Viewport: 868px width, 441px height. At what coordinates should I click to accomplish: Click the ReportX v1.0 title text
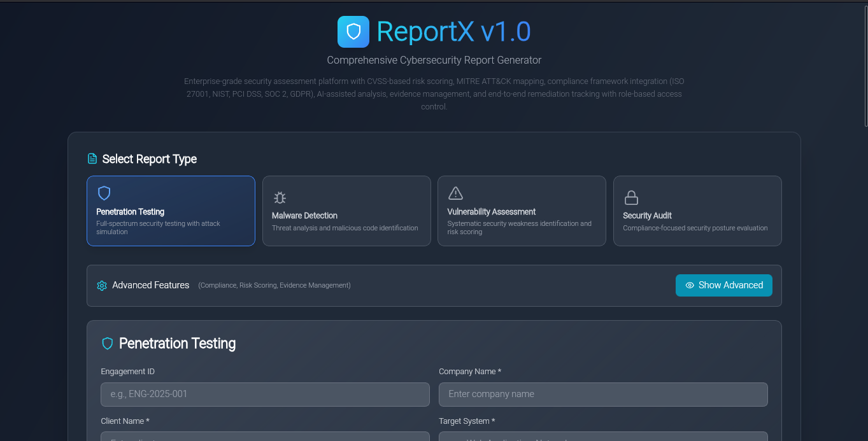453,32
